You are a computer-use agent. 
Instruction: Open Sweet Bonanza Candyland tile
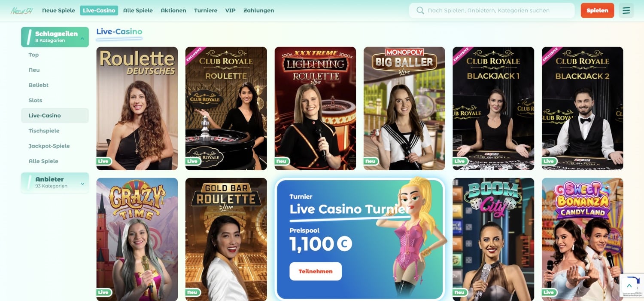pyautogui.click(x=582, y=240)
